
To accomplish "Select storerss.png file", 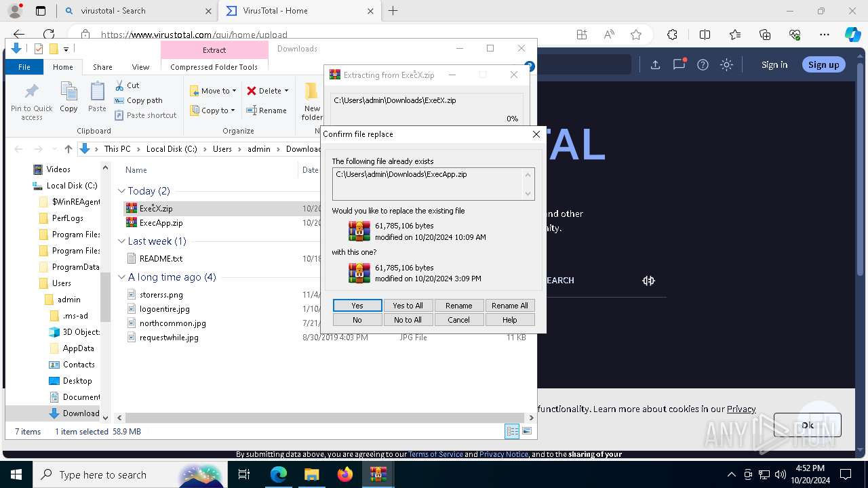I will pos(161,295).
